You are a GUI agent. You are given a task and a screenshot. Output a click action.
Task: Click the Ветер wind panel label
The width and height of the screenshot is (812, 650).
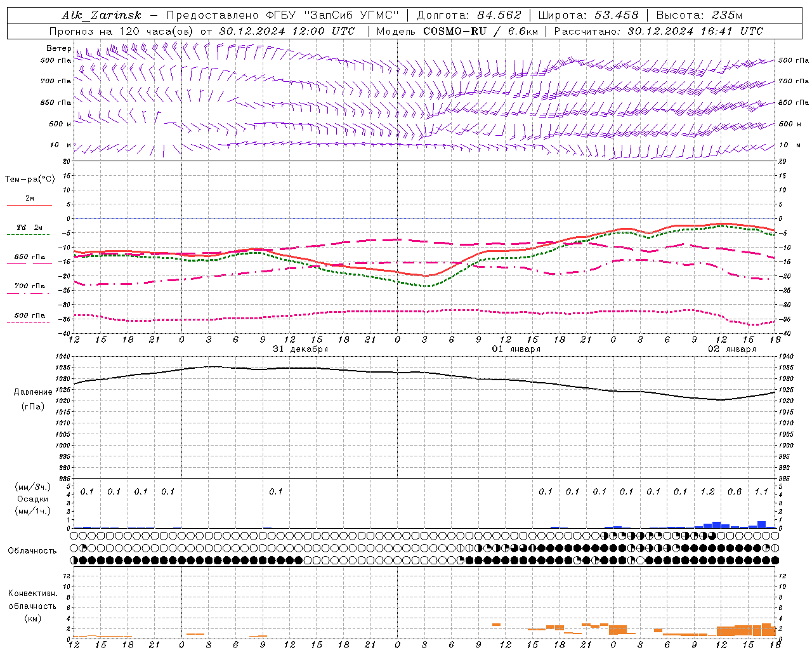(58, 48)
